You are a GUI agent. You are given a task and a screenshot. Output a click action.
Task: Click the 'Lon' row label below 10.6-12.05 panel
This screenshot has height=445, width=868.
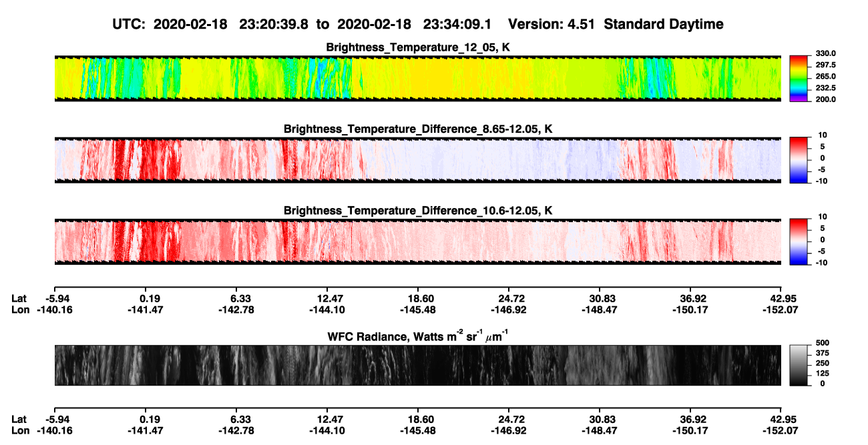[x=20, y=310]
